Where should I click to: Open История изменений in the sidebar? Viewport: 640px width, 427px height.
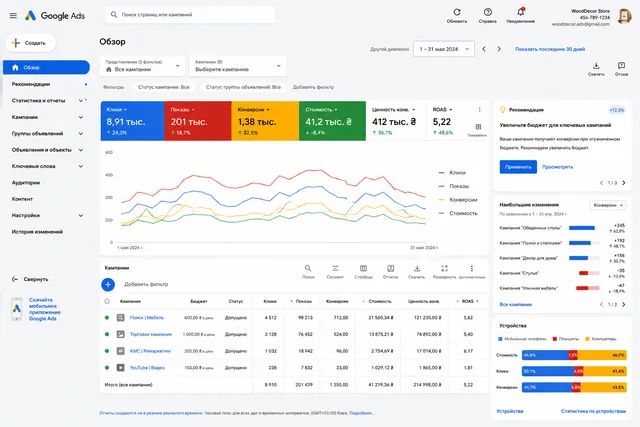tap(37, 231)
